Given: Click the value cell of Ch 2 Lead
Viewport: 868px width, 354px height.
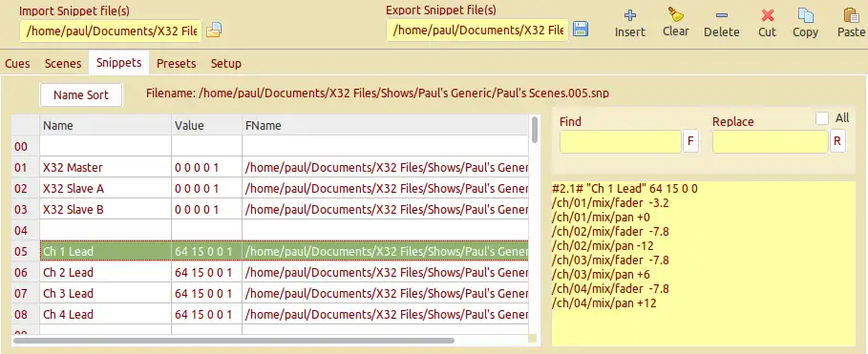Looking at the screenshot, I should pyautogui.click(x=206, y=272).
